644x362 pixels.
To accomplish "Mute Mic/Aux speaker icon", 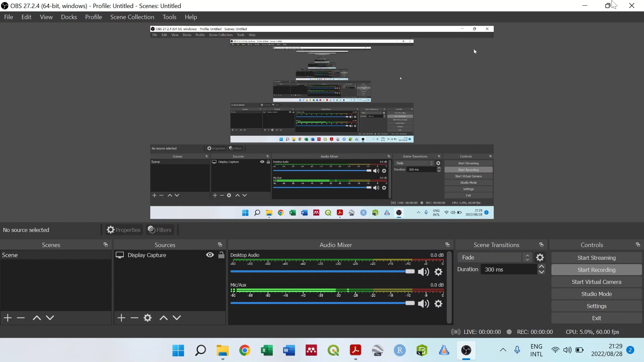I will (x=424, y=304).
